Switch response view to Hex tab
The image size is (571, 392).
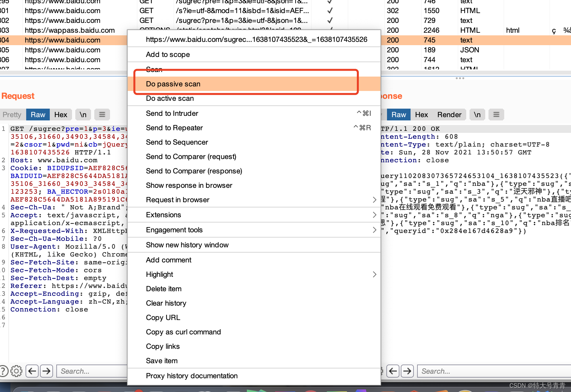[x=422, y=115]
